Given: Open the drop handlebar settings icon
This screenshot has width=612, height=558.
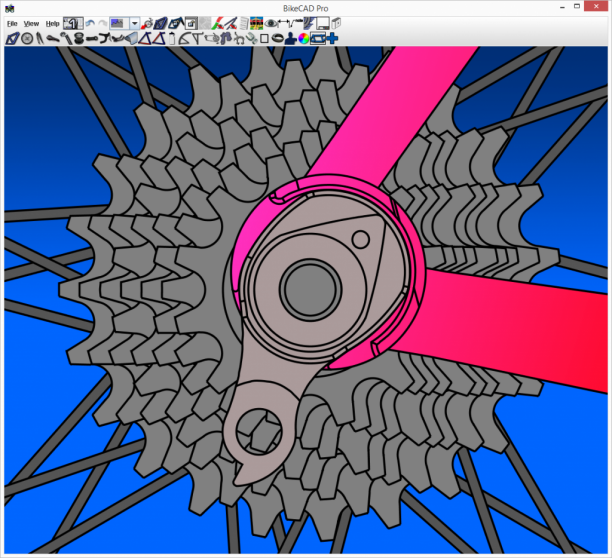Looking at the screenshot, I should (105, 39).
